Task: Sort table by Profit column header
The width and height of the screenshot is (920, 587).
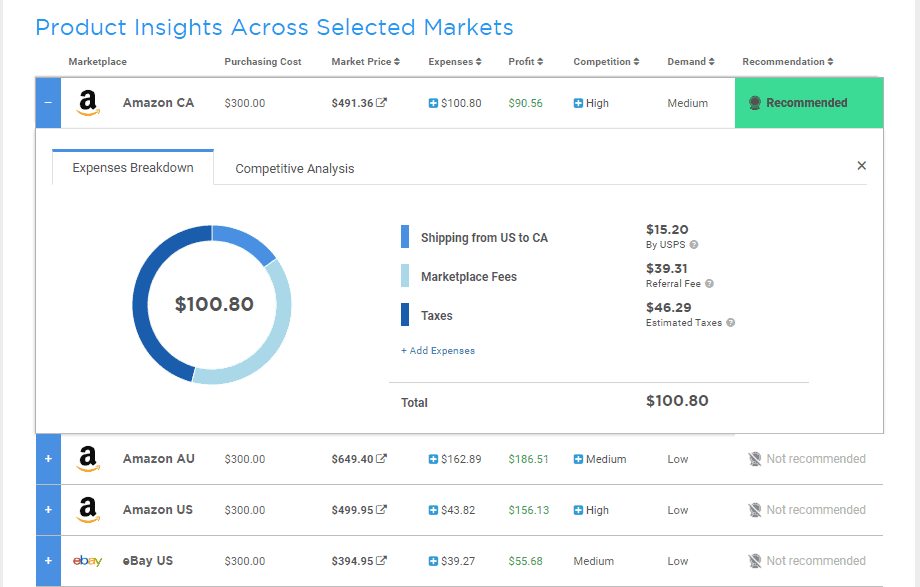Action: pyautogui.click(x=525, y=62)
